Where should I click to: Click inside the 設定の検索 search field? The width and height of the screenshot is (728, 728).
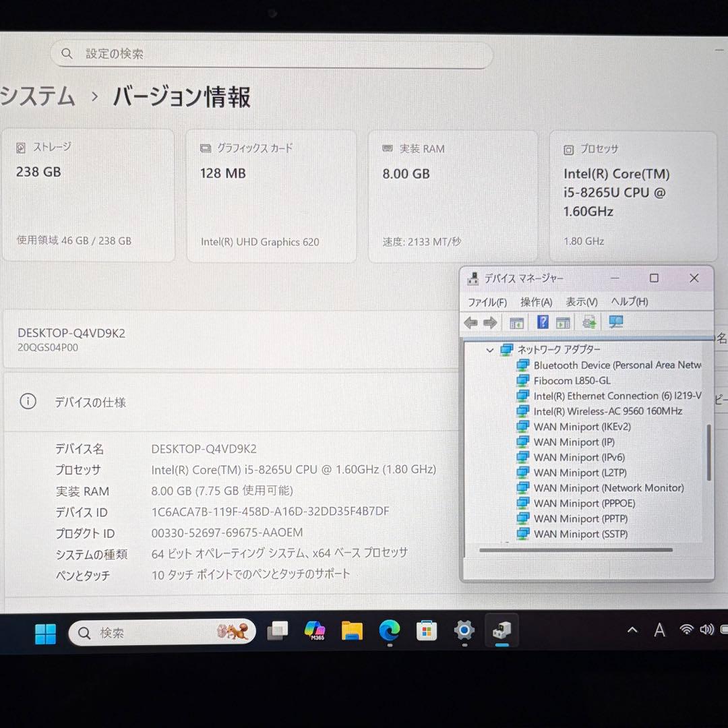click(x=270, y=54)
